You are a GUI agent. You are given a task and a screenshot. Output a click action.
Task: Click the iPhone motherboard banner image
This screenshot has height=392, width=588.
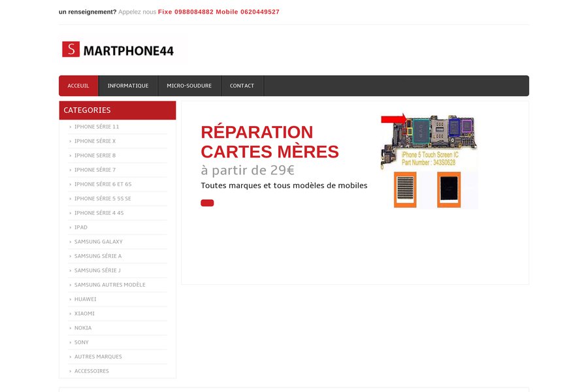429,161
